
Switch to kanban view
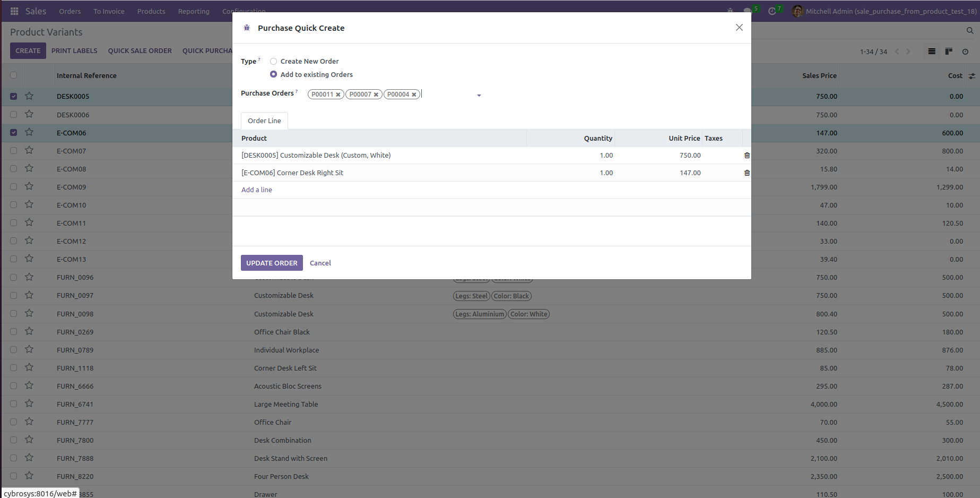949,51
